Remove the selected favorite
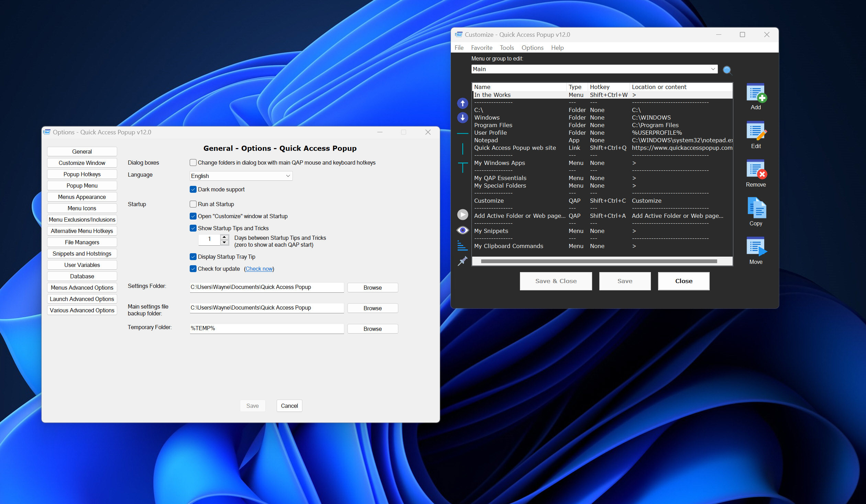Screen dimensions: 866x504 pyautogui.click(x=756, y=173)
